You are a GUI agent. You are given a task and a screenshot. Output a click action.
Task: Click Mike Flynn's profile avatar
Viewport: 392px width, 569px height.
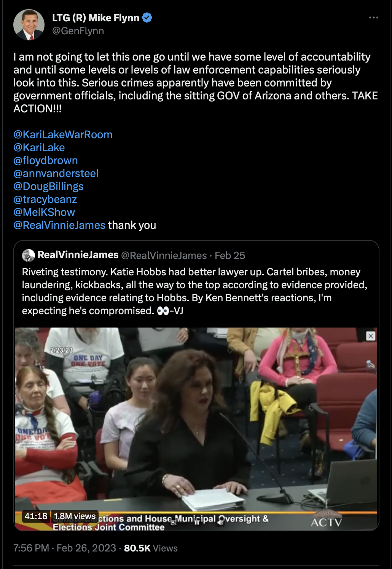click(29, 25)
